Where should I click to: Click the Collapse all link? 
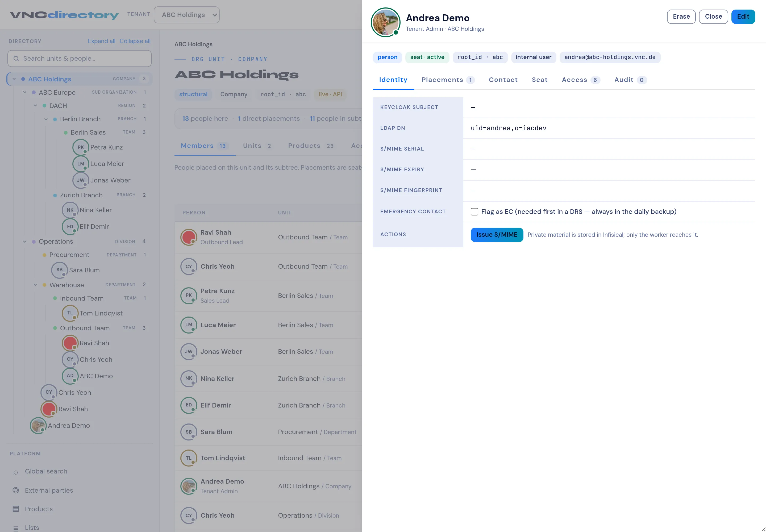coord(135,41)
